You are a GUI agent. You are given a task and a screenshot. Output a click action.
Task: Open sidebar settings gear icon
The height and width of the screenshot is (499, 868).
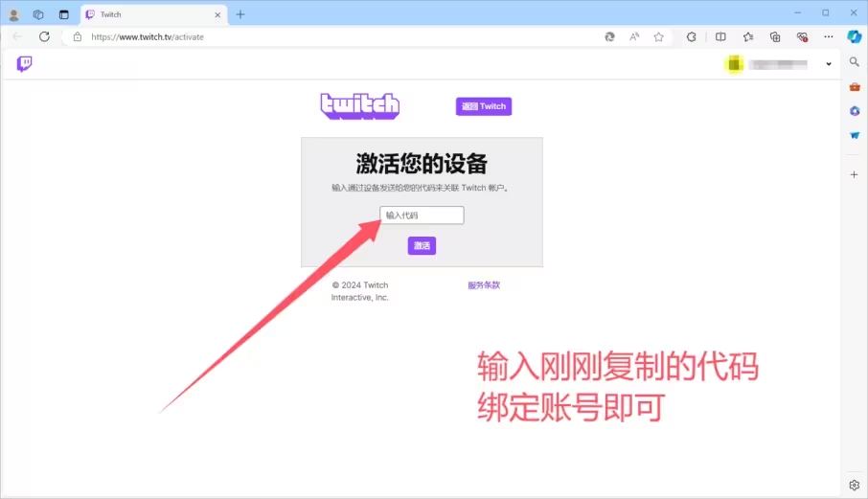coord(855,486)
